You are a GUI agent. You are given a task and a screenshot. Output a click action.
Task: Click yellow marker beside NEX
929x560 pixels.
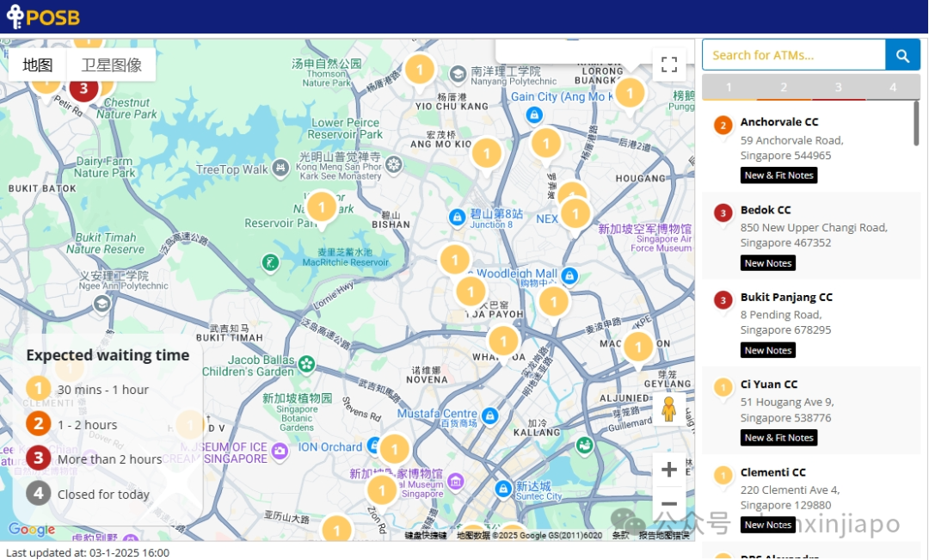pyautogui.click(x=575, y=214)
